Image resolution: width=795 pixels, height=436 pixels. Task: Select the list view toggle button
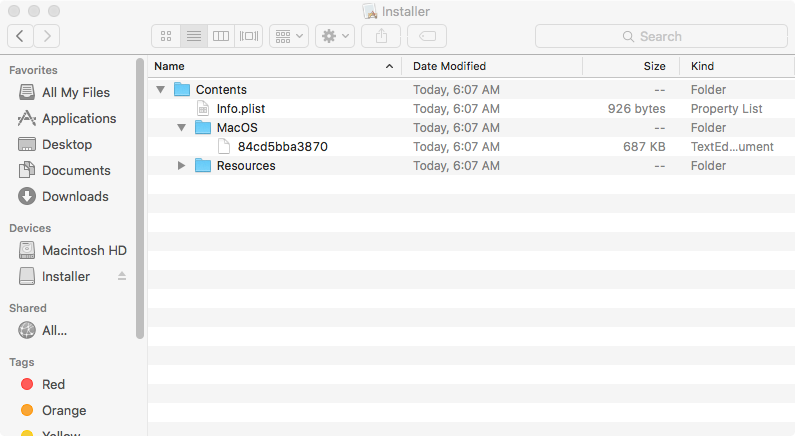[194, 36]
